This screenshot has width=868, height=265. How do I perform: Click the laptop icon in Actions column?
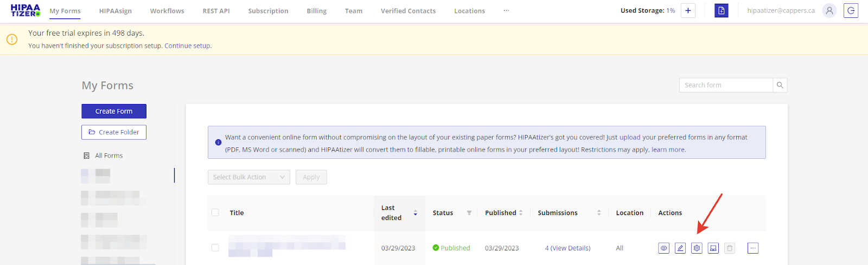(713, 248)
